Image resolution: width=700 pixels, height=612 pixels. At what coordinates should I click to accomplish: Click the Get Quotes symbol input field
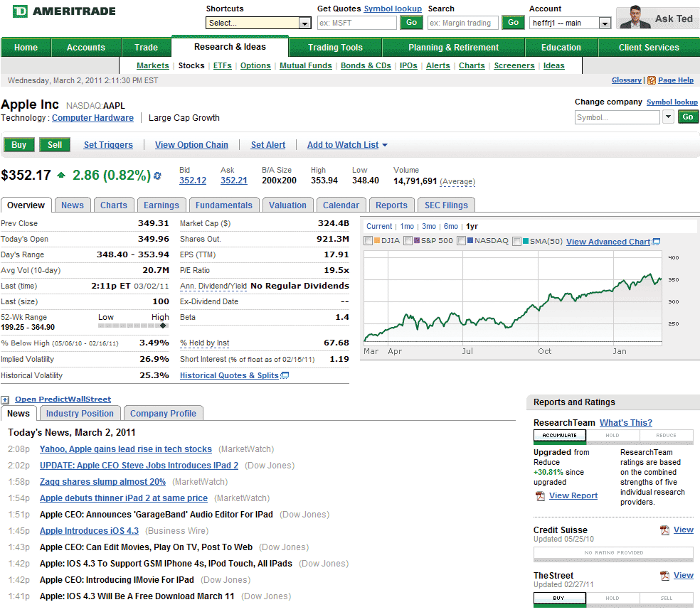click(356, 23)
